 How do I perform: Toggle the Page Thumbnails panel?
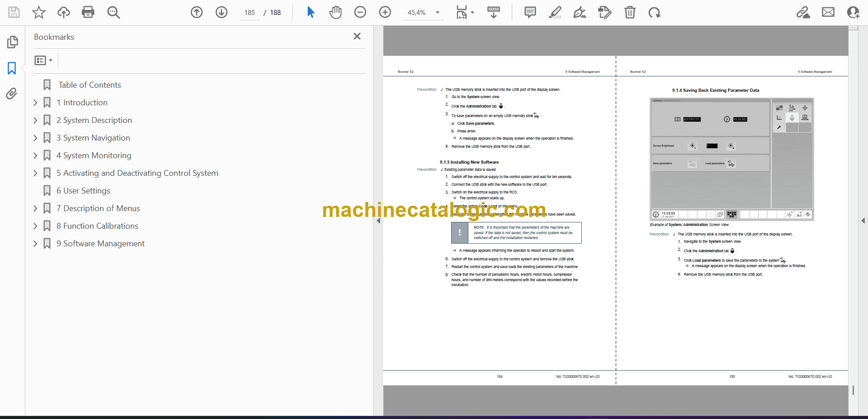click(x=12, y=42)
